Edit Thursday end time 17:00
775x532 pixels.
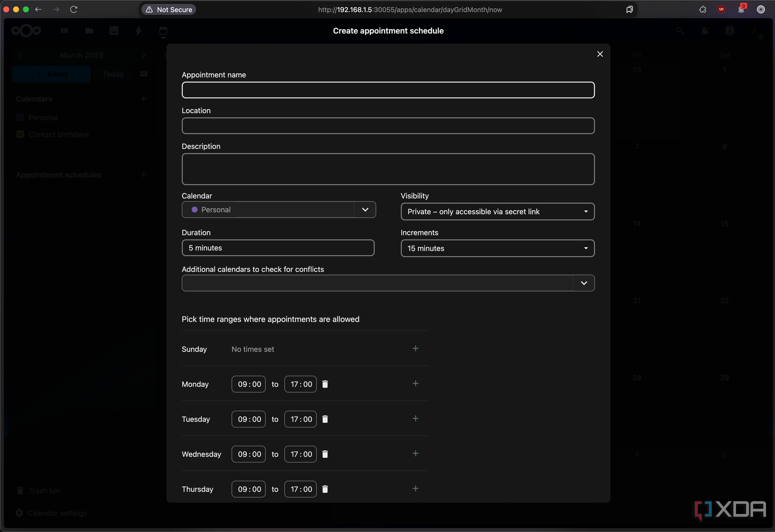(x=300, y=489)
